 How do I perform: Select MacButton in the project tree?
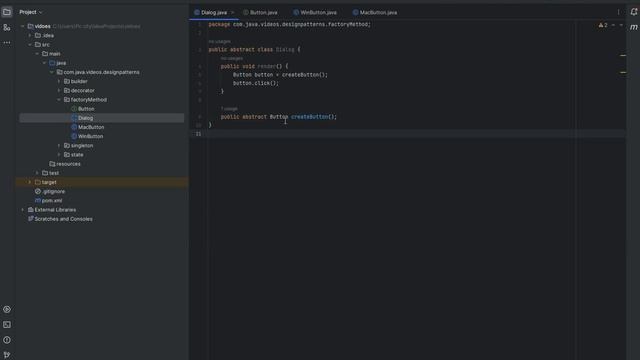tap(91, 127)
